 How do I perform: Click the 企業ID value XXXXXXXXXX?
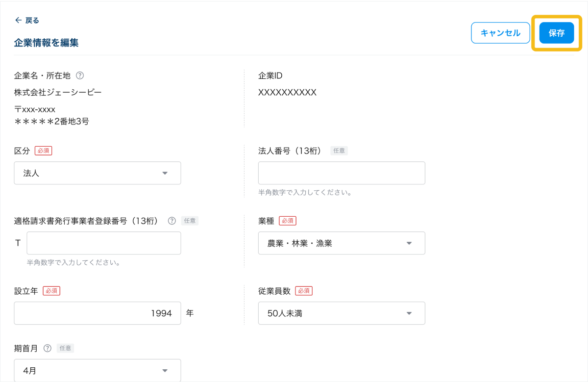pos(287,92)
